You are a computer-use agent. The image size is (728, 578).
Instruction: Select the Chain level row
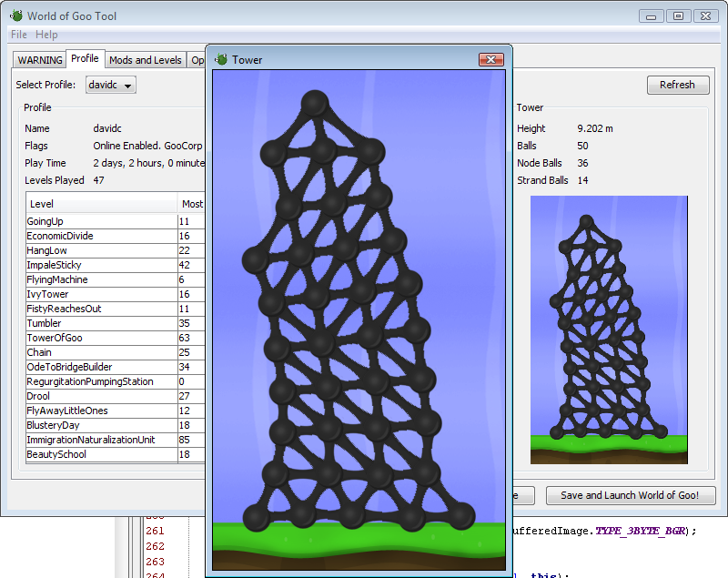[116, 352]
